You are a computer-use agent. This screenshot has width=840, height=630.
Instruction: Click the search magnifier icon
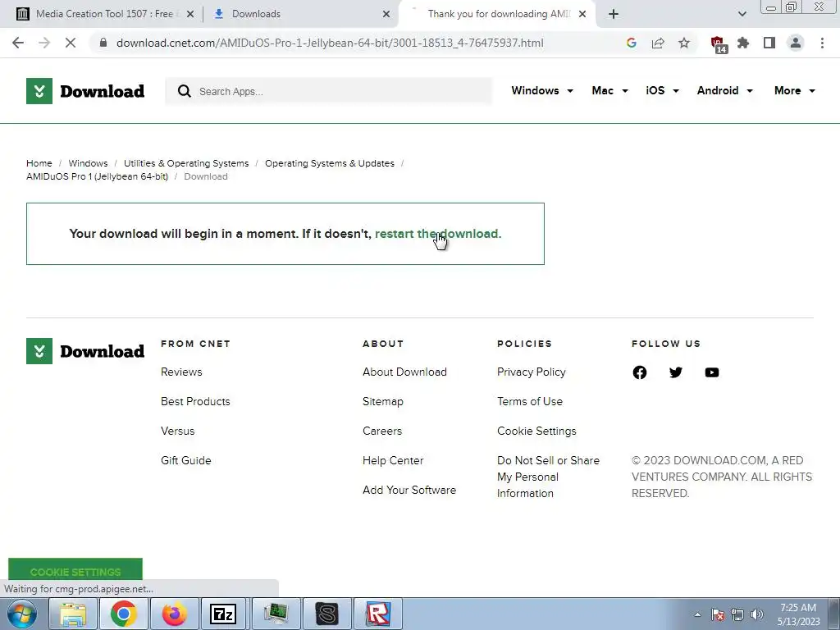tap(185, 91)
